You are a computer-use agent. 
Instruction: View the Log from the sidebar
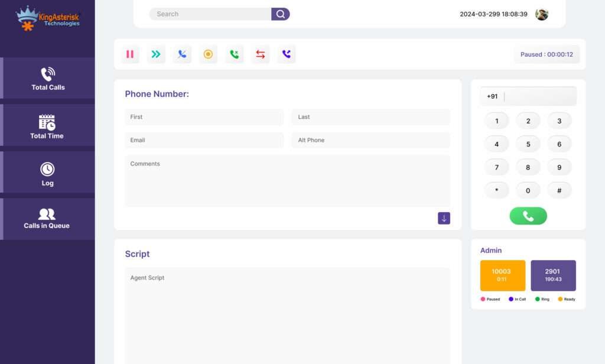(47, 172)
